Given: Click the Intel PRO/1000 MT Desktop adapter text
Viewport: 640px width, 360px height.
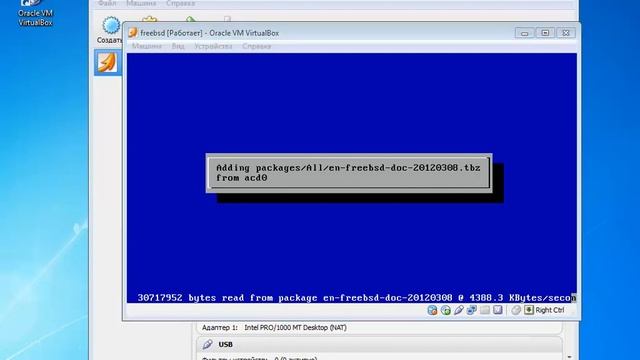Looking at the screenshot, I should (295, 327).
